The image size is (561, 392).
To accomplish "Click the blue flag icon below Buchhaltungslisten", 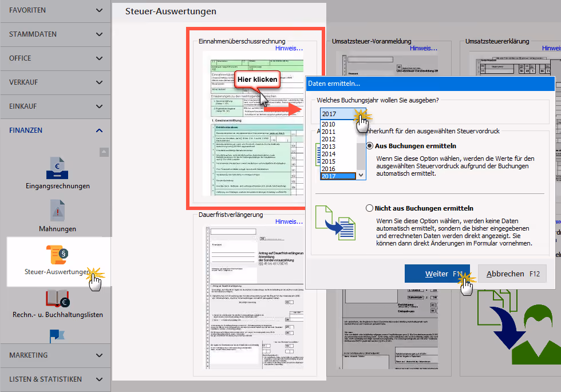I will pyautogui.click(x=57, y=336).
